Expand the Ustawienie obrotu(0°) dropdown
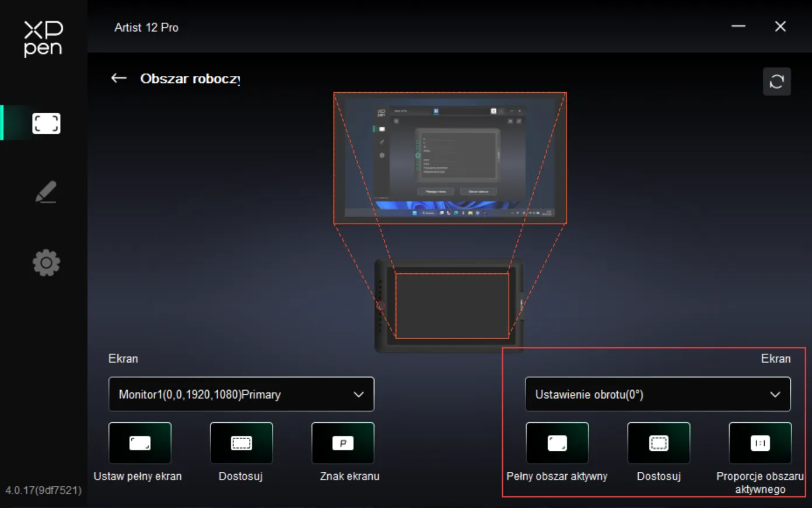The width and height of the screenshot is (812, 508). coord(658,394)
